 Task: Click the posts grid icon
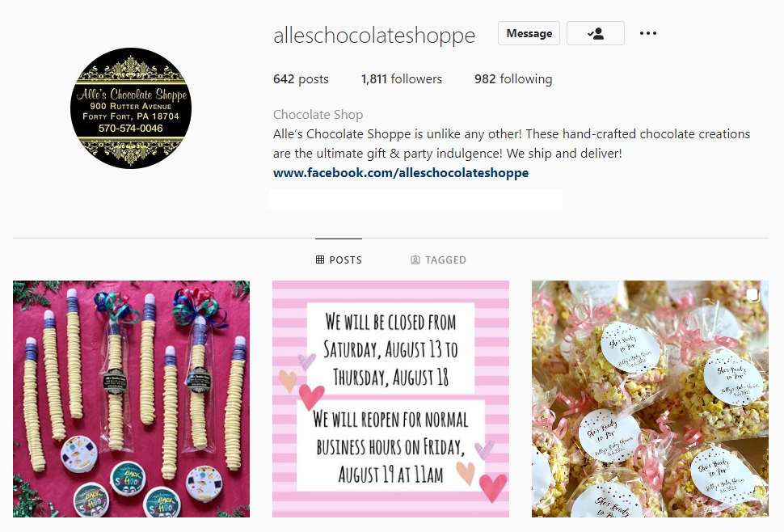pyautogui.click(x=320, y=260)
